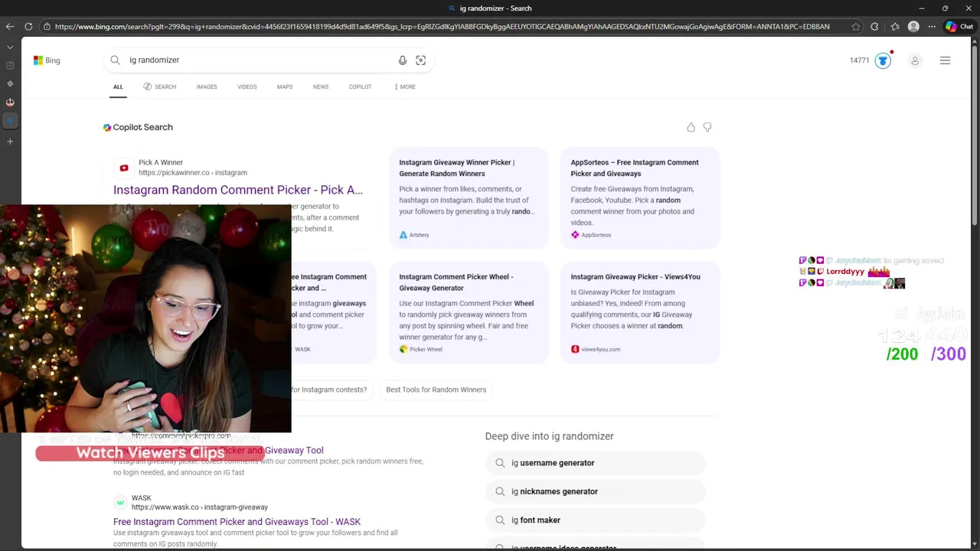Open browser extensions puzzle icon
The image size is (980, 551).
(x=875, y=27)
